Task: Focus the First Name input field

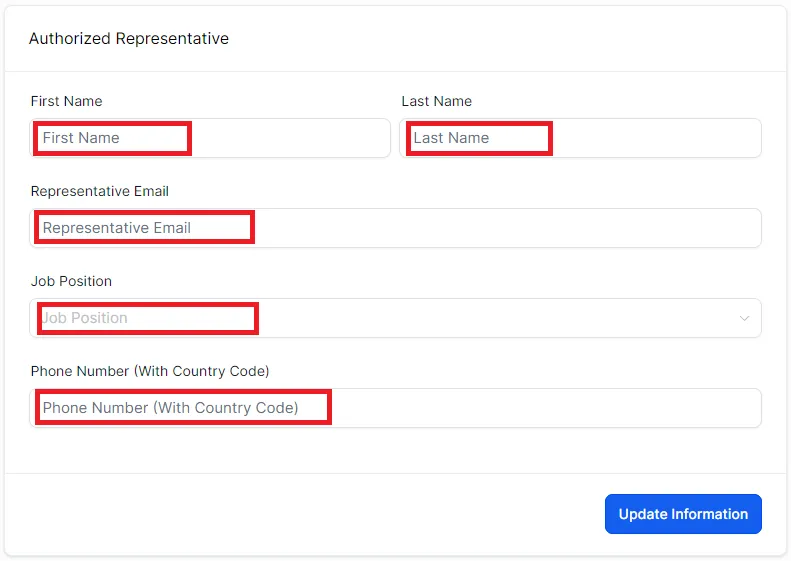Action: point(210,138)
